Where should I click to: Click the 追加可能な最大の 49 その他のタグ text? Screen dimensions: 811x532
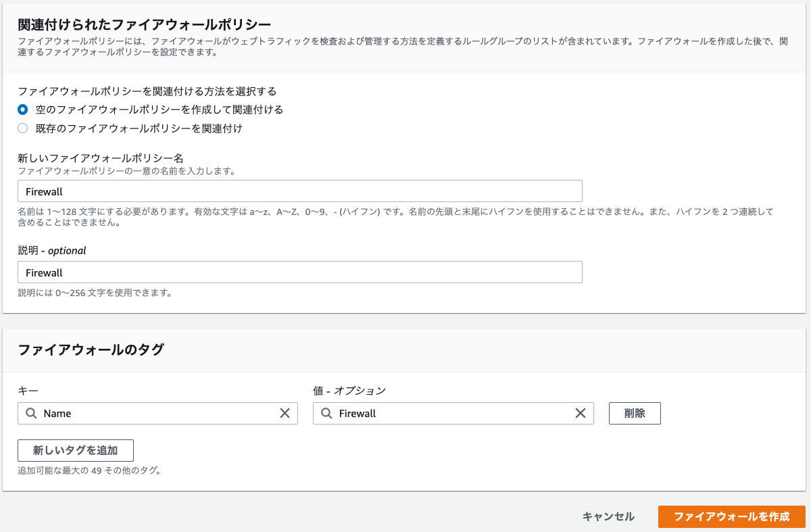coord(89,470)
